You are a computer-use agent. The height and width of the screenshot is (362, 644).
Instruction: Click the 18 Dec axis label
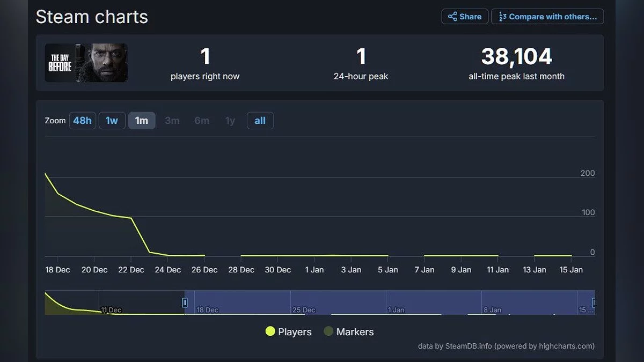(57, 270)
